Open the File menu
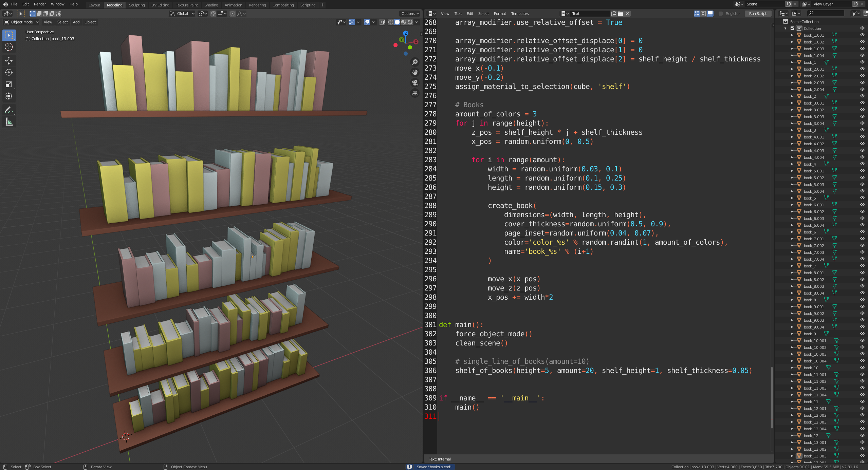The height and width of the screenshot is (470, 868). (14, 4)
